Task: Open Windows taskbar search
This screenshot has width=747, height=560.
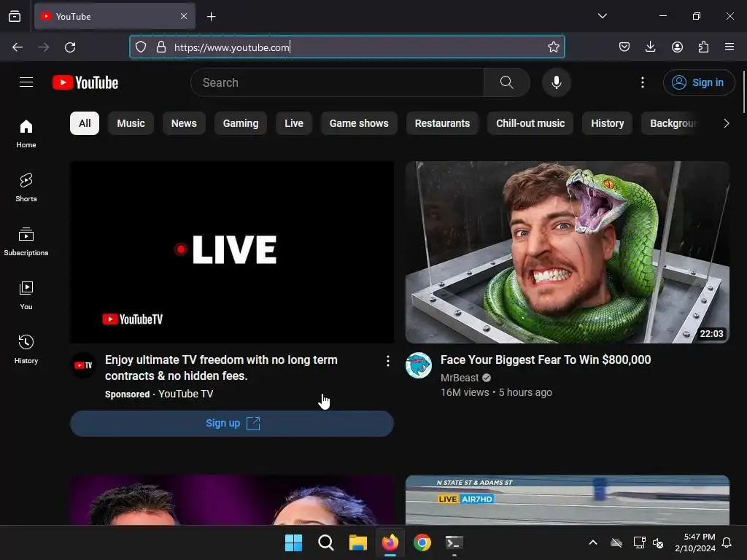Action: (x=326, y=542)
